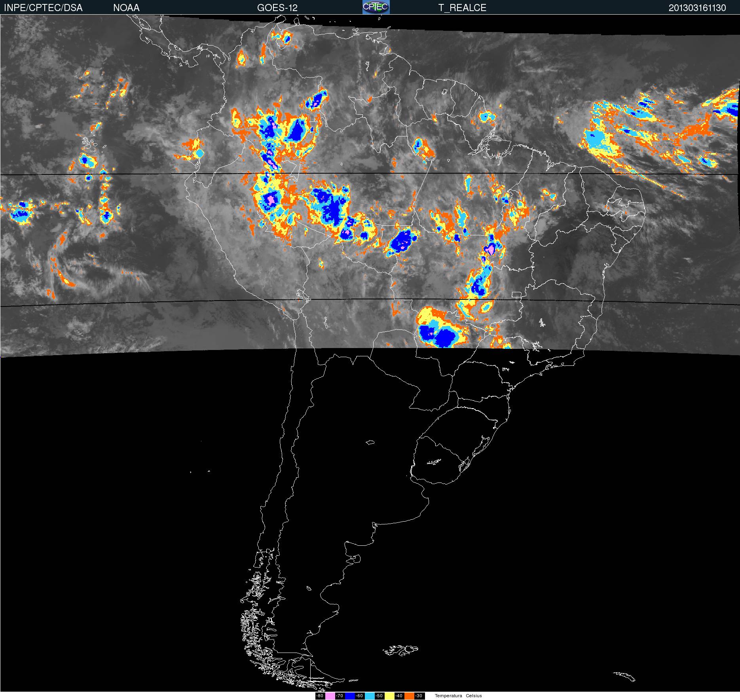
Task: Click the pink color swatch in the legend
Action: click(x=330, y=696)
